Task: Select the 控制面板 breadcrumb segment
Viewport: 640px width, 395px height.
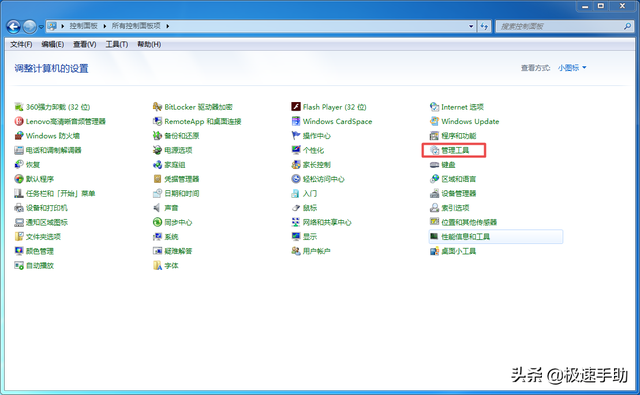Action: click(x=83, y=26)
